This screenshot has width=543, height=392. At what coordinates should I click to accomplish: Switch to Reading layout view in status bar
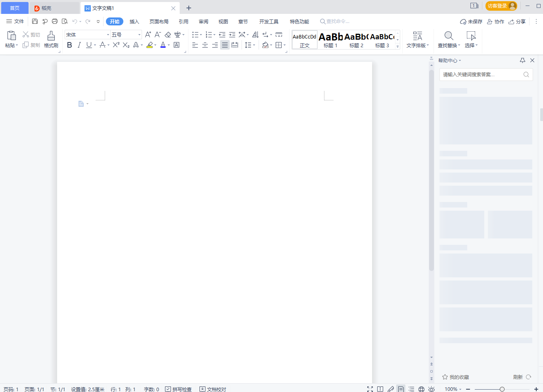click(380, 389)
